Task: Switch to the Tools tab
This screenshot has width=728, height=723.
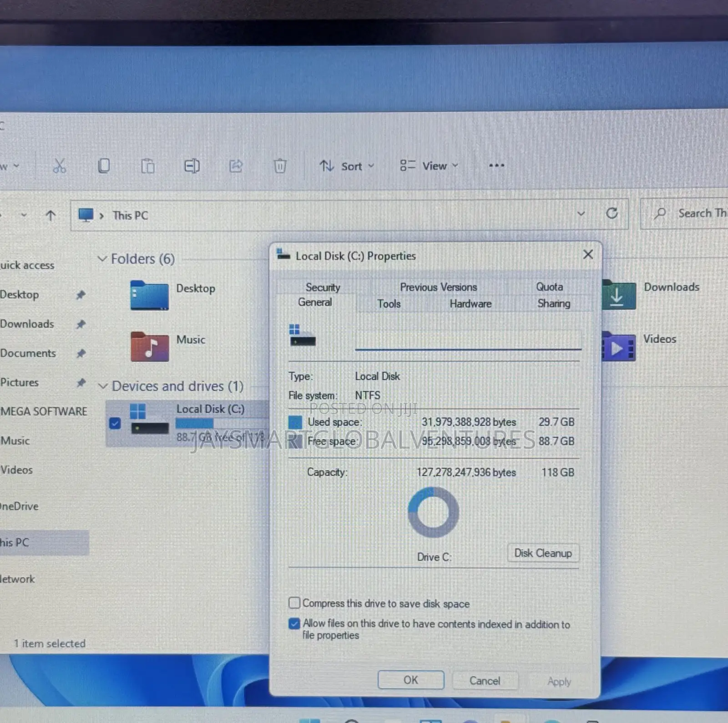Action: point(389,304)
